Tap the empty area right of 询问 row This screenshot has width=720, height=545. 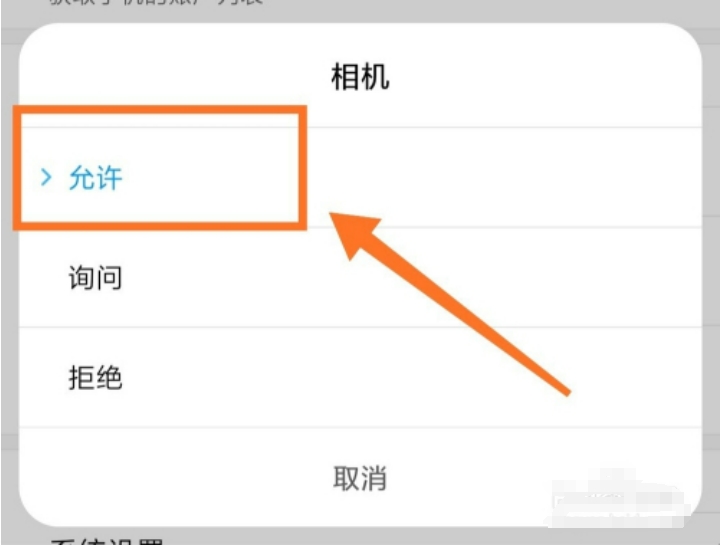click(459, 277)
